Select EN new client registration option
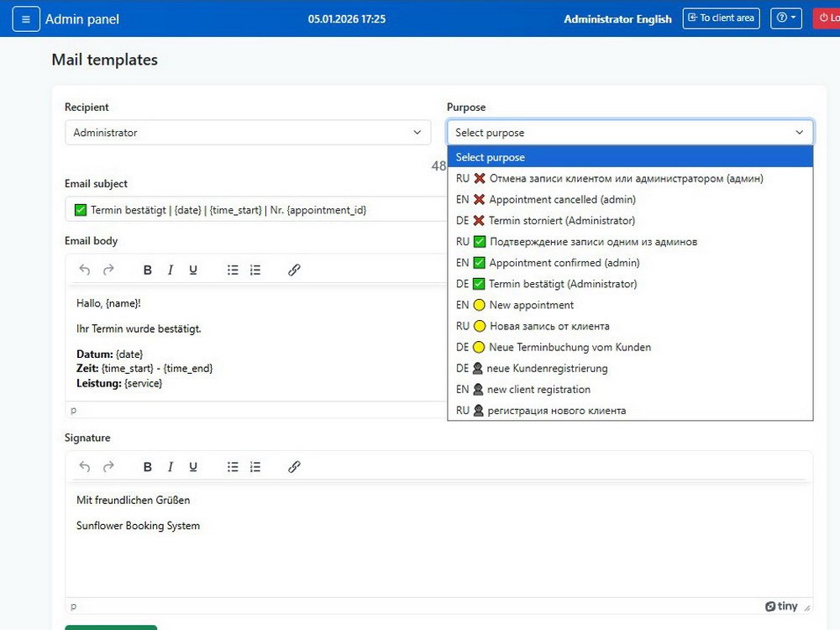The image size is (840, 630). [x=630, y=390]
